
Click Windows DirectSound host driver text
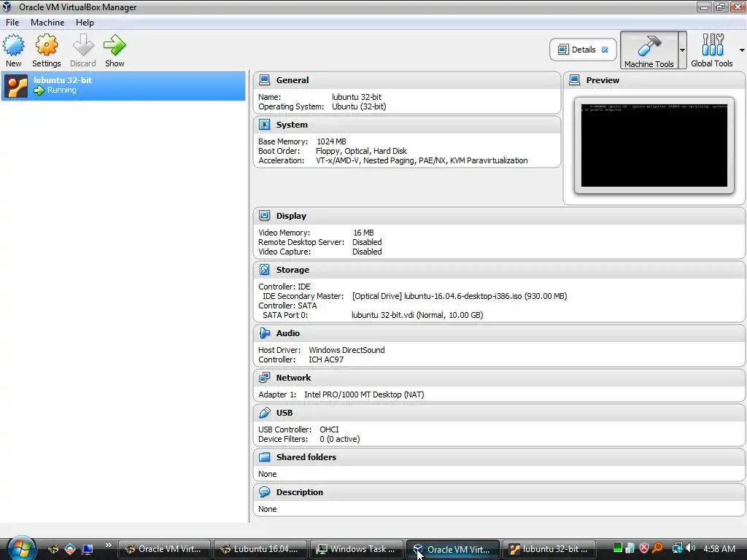[347, 351]
